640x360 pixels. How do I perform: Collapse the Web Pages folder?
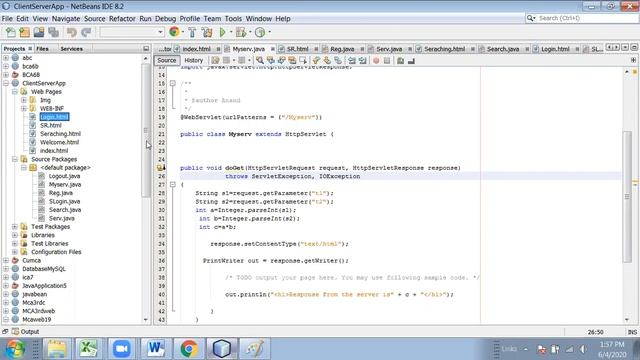pos(15,92)
